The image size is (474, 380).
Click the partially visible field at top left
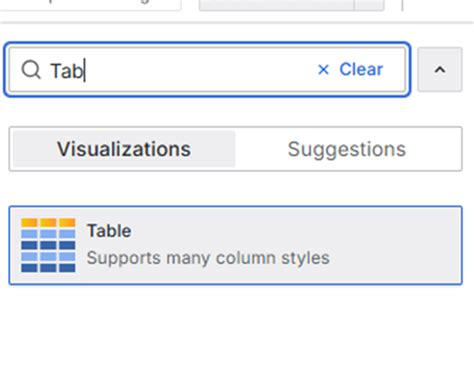(90, 5)
